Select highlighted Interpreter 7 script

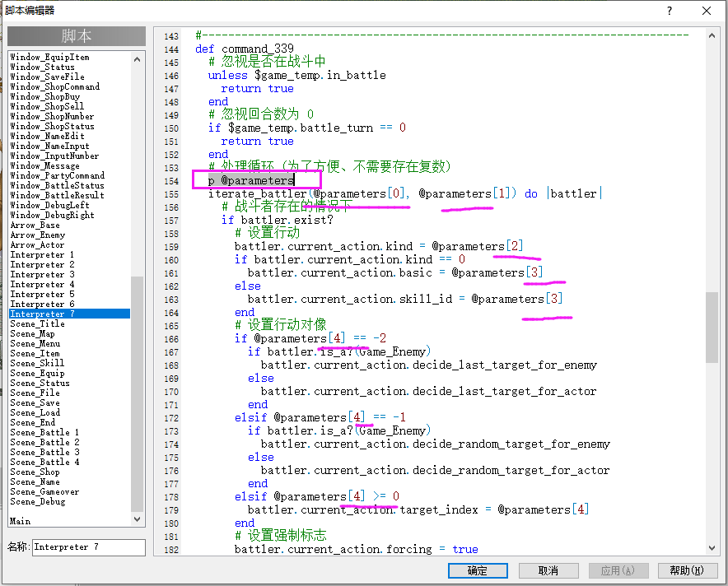pos(70,314)
